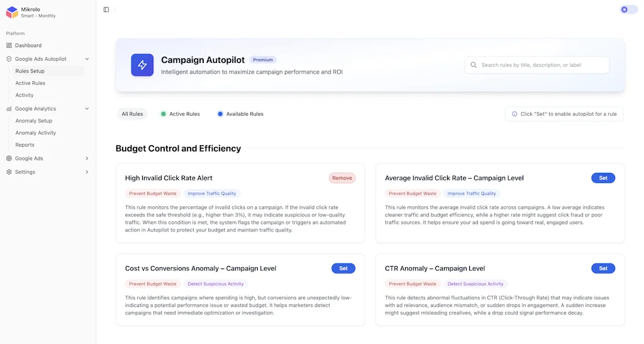Screen dimensions: 644x344
Task: Click the Improve Traffic Quality tag on first rule
Action: pos(213,194)
